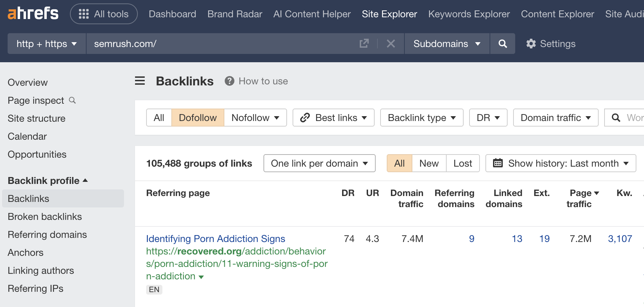
Task: Select the Dofollow filter toggle
Action: pyautogui.click(x=198, y=118)
